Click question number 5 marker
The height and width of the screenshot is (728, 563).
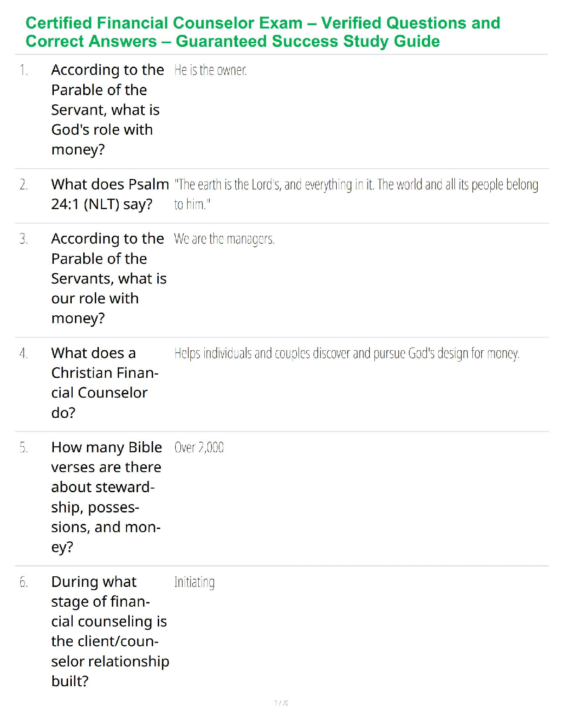pyautogui.click(x=24, y=448)
